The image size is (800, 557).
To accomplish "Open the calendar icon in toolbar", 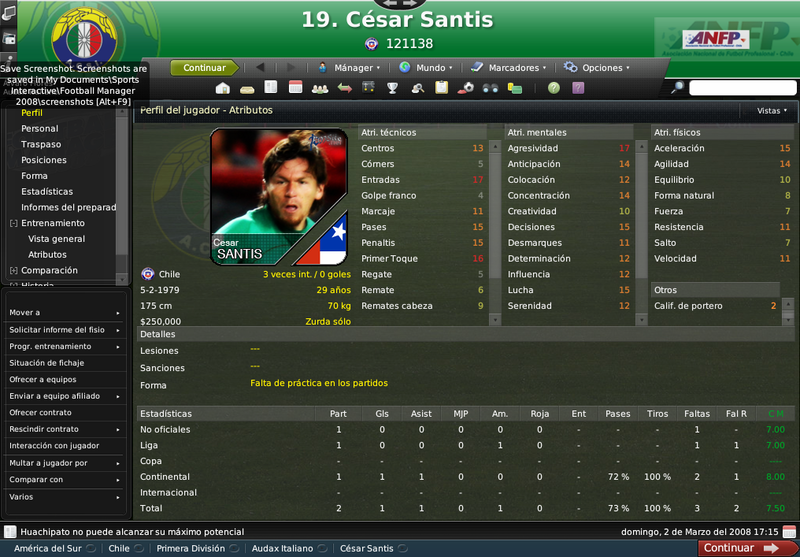I will point(295,87).
